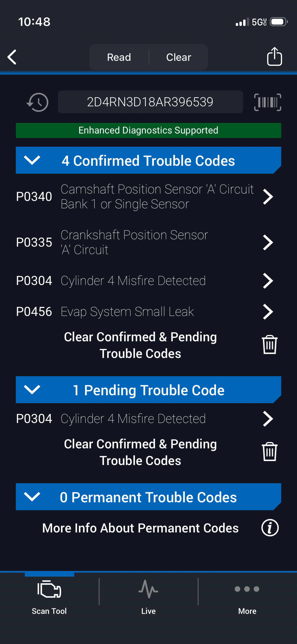Tap trash icon under confirmed codes
Image resolution: width=297 pixels, height=644 pixels.
click(x=269, y=345)
